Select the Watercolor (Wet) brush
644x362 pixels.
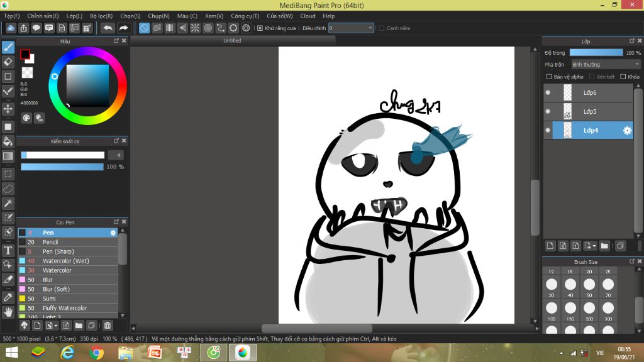(x=68, y=261)
